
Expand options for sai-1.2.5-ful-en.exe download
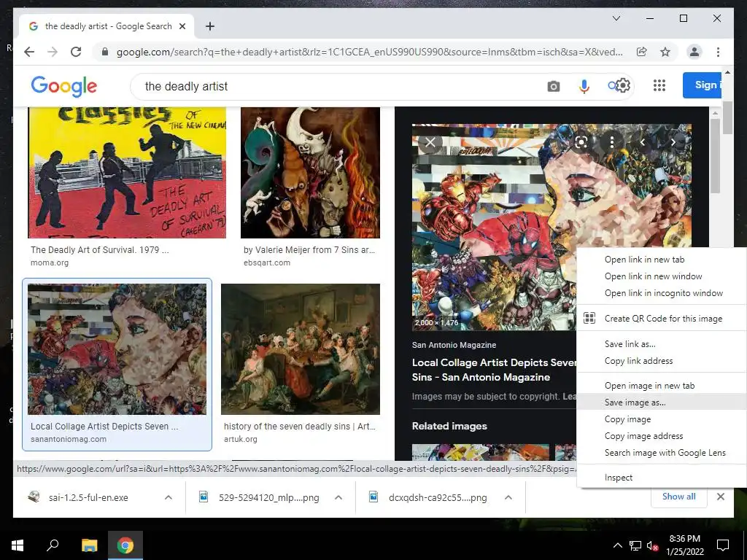click(x=169, y=497)
